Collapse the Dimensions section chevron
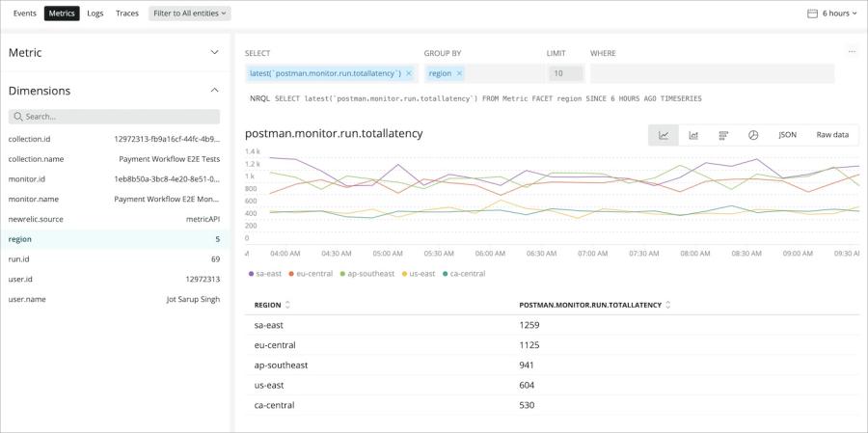868x433 pixels. click(215, 91)
